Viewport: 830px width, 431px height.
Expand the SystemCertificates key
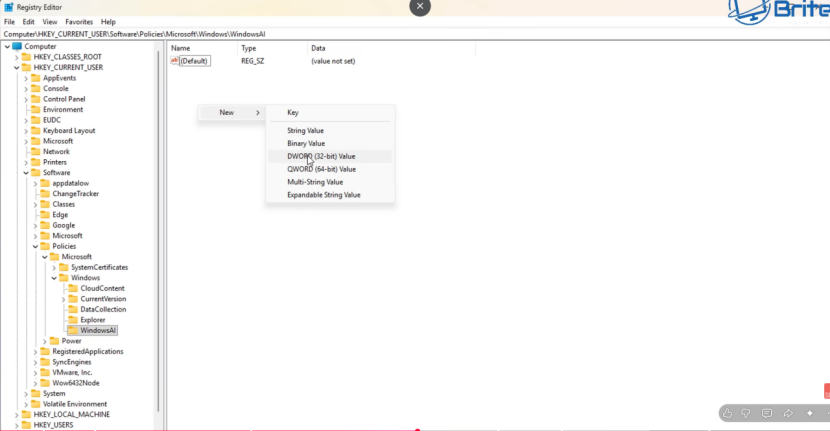tap(54, 267)
